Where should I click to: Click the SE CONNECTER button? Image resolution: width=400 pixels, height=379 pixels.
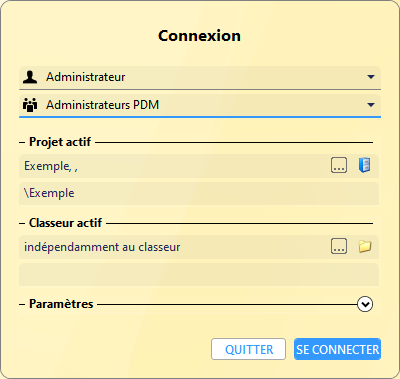(x=337, y=349)
